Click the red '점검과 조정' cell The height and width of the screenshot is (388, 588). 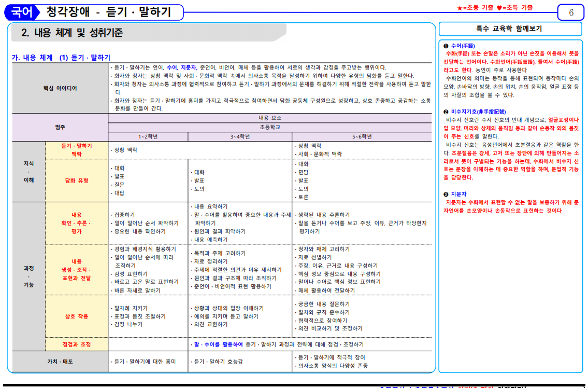point(77,344)
